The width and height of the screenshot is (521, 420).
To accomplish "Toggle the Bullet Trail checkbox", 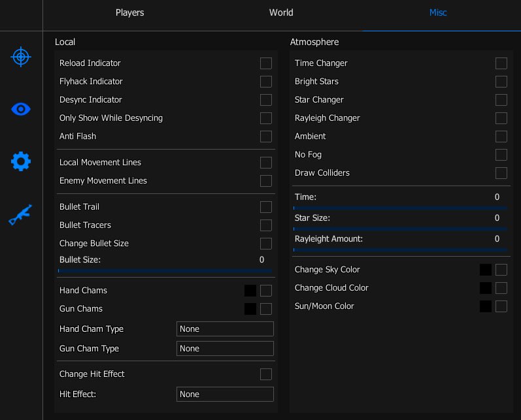I will point(266,207).
